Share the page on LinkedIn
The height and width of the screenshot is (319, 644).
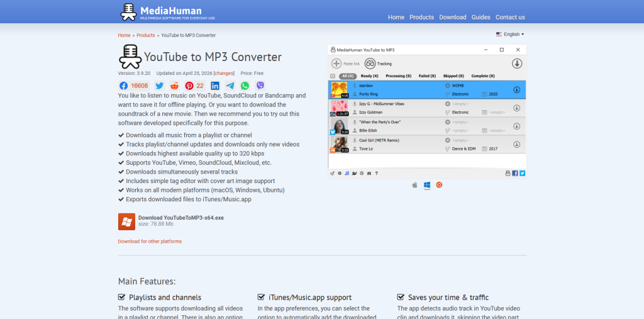215,86
